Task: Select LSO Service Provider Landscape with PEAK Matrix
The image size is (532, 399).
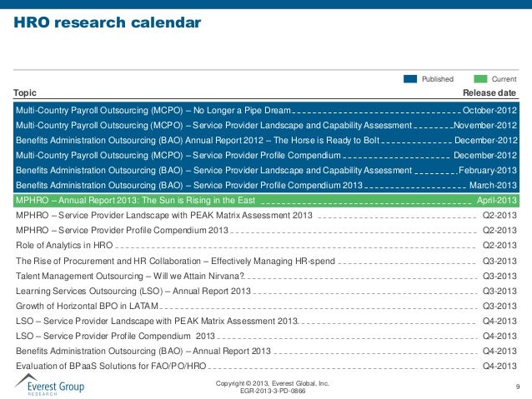Action: (x=266, y=321)
